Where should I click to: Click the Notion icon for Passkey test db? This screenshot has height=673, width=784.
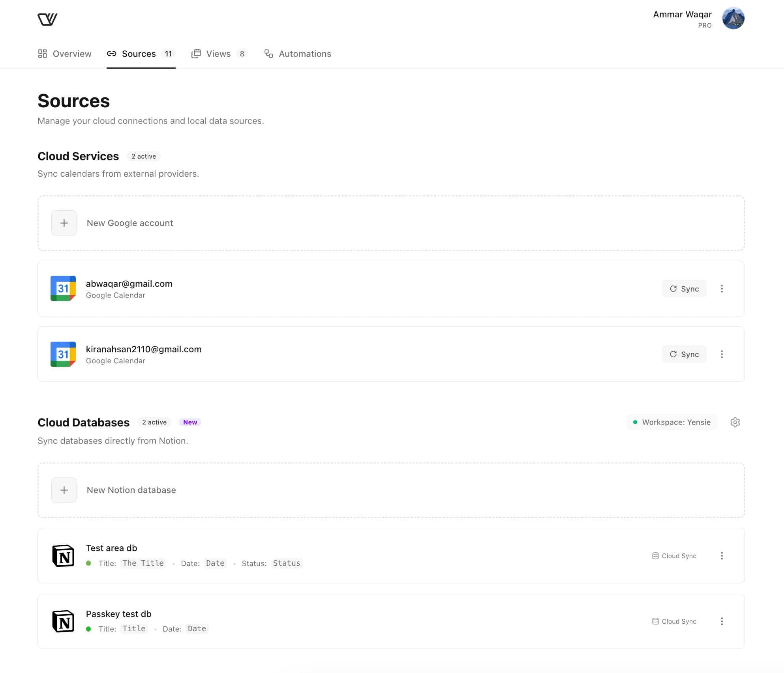(63, 621)
